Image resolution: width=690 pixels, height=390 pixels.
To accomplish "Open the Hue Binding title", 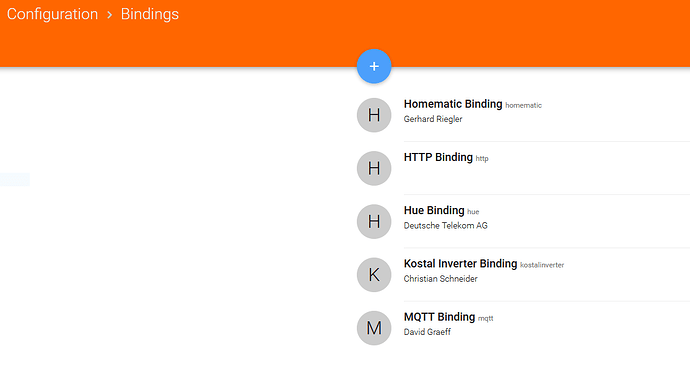I will 434,210.
